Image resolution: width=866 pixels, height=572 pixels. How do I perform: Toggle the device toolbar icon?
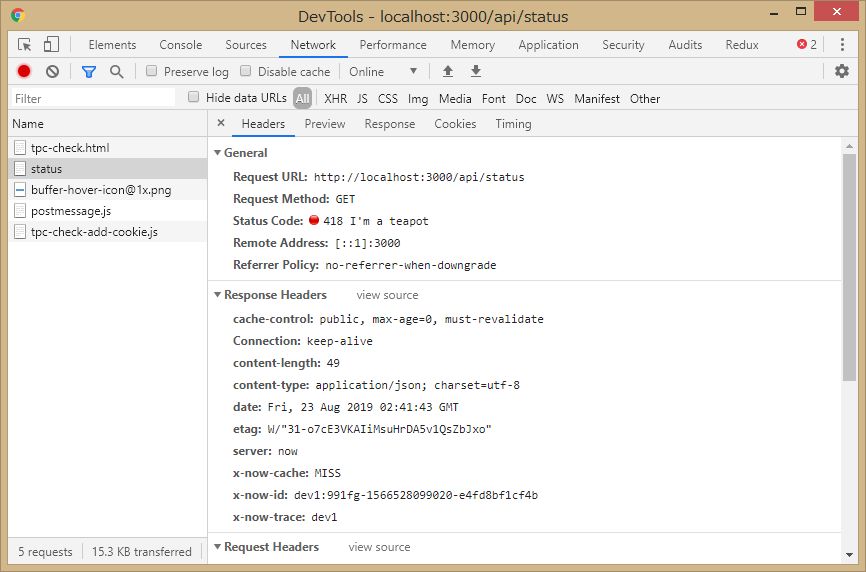(x=51, y=45)
